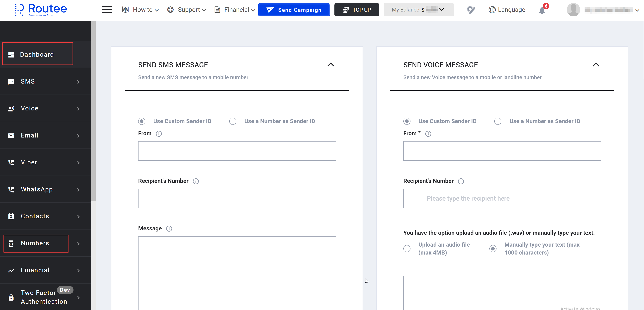The width and height of the screenshot is (644, 310).
Task: Click the info icon next to Message
Action: click(169, 229)
